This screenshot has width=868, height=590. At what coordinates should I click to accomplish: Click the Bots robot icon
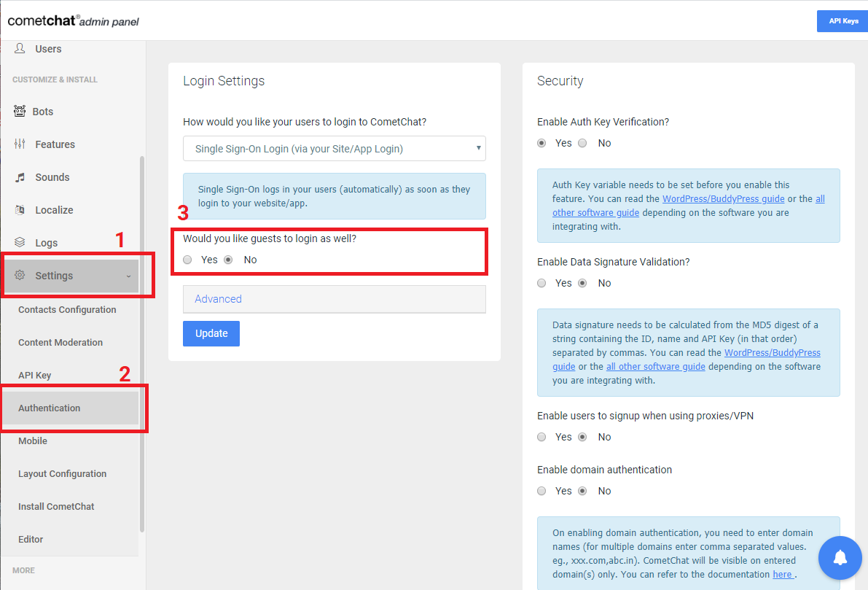point(20,111)
